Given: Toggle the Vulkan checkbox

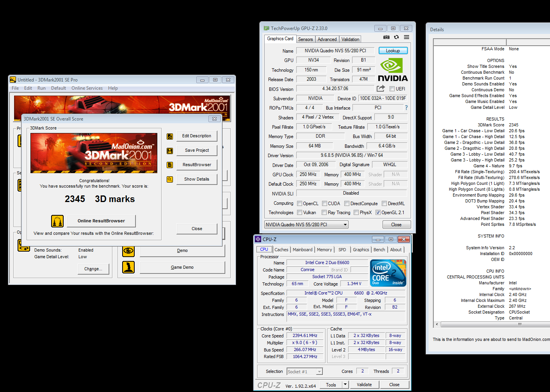Looking at the screenshot, I should click(299, 213).
